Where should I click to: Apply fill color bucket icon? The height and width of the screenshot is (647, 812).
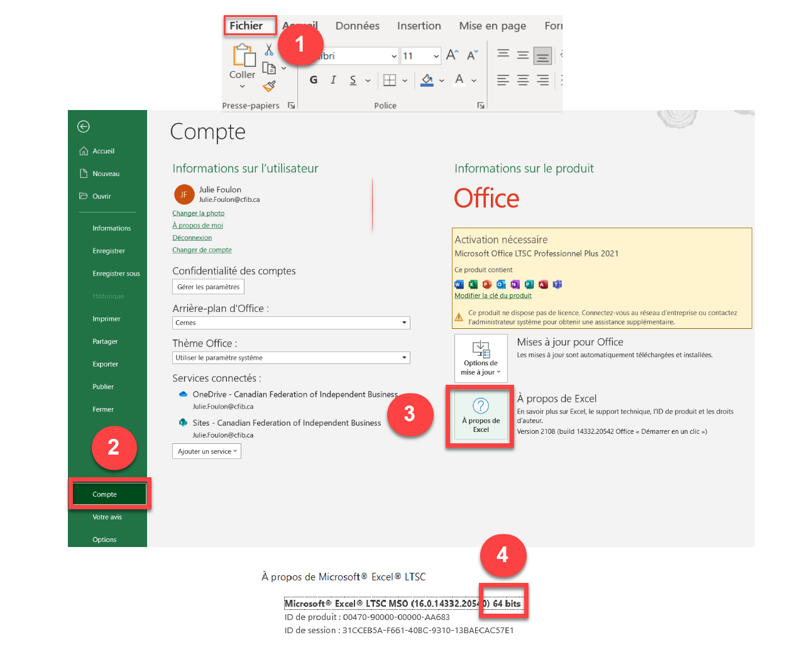[427, 80]
